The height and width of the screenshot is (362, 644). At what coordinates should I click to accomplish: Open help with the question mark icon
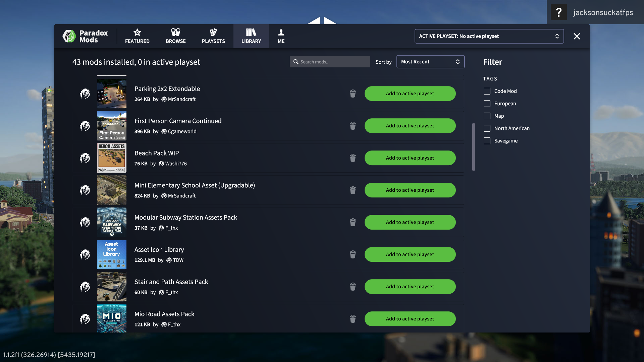tap(558, 12)
